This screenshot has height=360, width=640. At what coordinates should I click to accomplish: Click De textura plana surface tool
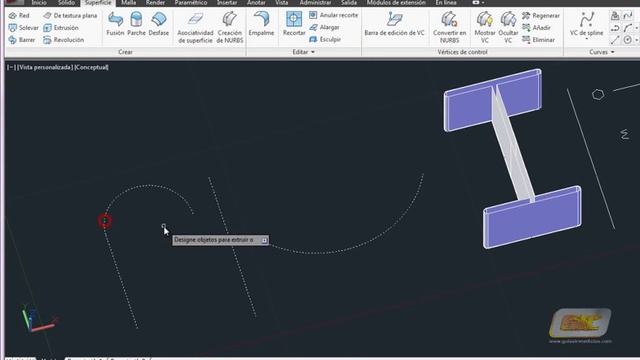[70, 16]
